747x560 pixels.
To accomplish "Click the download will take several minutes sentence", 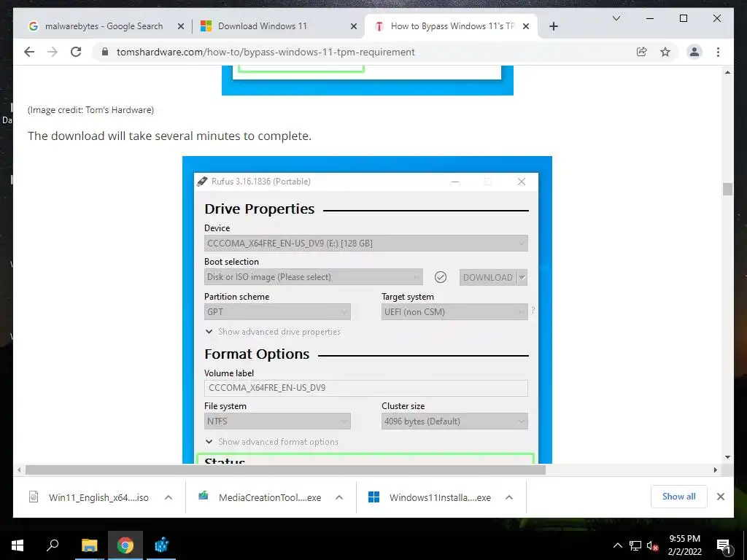I will pyautogui.click(x=169, y=136).
